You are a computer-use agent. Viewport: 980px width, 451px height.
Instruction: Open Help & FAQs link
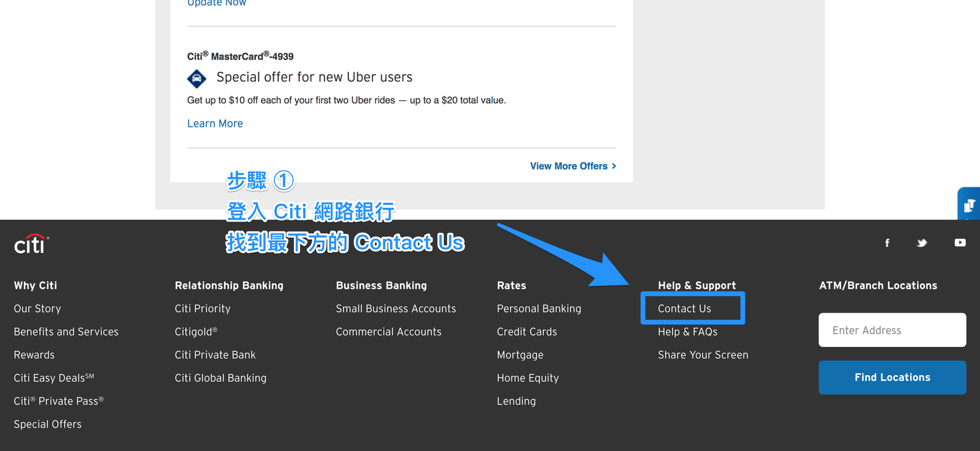coord(687,332)
